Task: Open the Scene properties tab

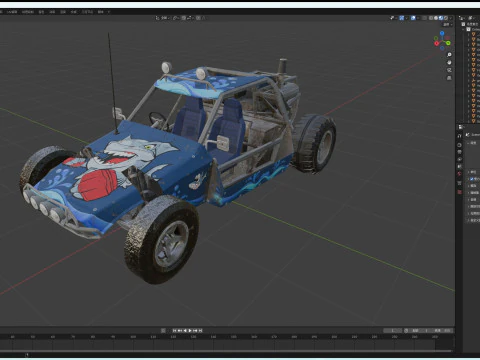Action: 459,166
